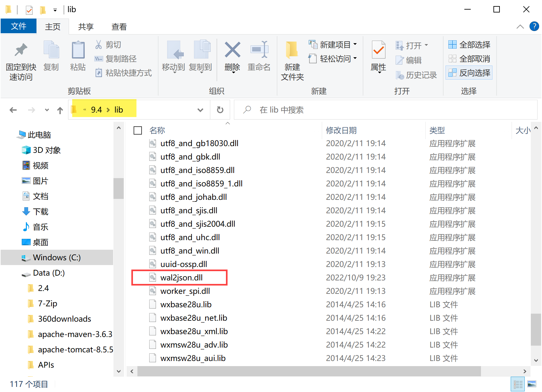The image size is (542, 392).
Task: Click the Cut scissors icon
Action: click(98, 44)
